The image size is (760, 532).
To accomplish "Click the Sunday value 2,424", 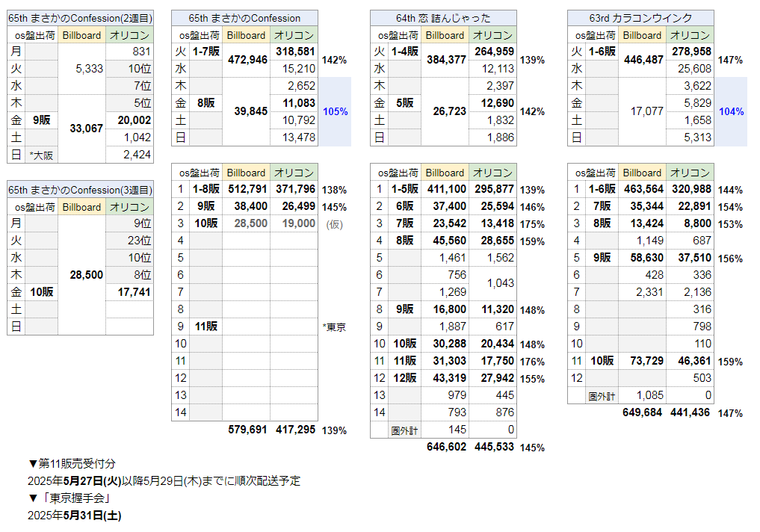I will click(138, 155).
